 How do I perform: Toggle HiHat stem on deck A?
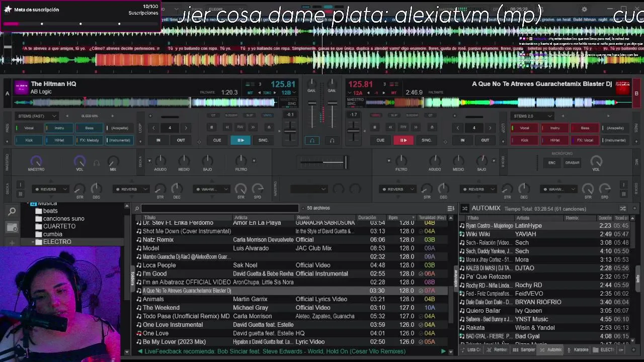click(59, 140)
